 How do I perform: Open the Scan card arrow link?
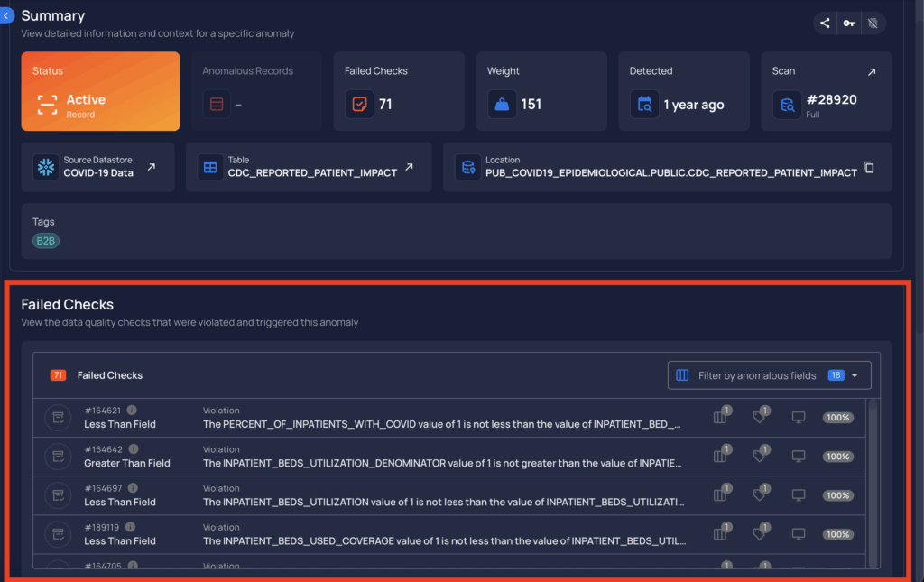[872, 72]
